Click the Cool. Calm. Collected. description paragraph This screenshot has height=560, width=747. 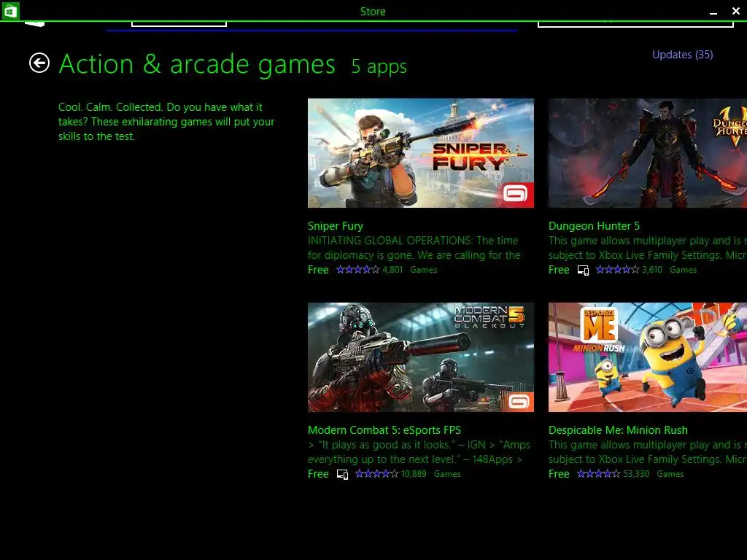click(x=166, y=122)
